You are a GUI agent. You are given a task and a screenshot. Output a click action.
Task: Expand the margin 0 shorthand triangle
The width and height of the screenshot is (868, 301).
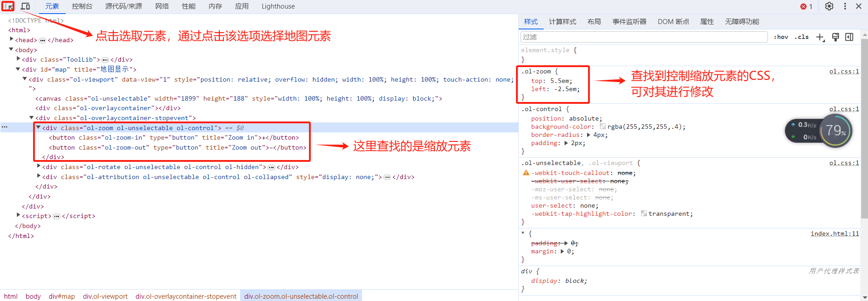pos(563,252)
